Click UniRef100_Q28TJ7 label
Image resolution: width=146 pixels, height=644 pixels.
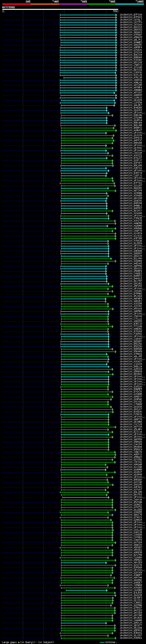pos(131,161)
